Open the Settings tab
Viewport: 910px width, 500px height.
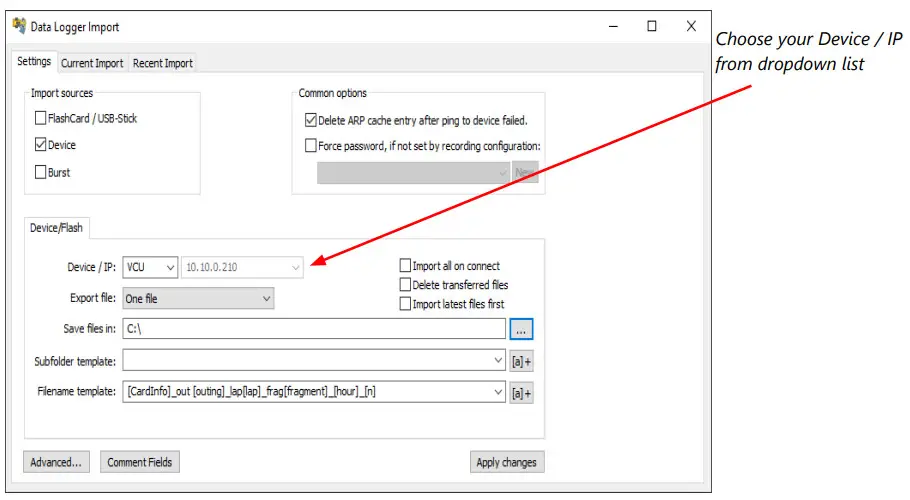34,61
